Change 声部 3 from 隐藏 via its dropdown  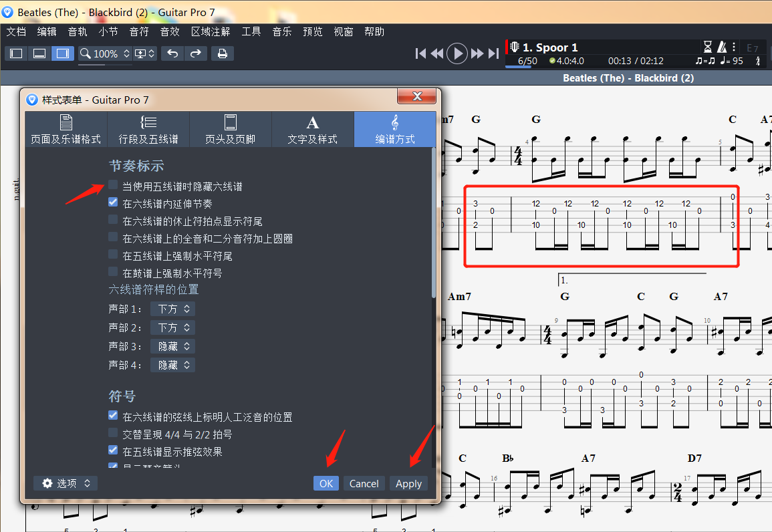[172, 346]
